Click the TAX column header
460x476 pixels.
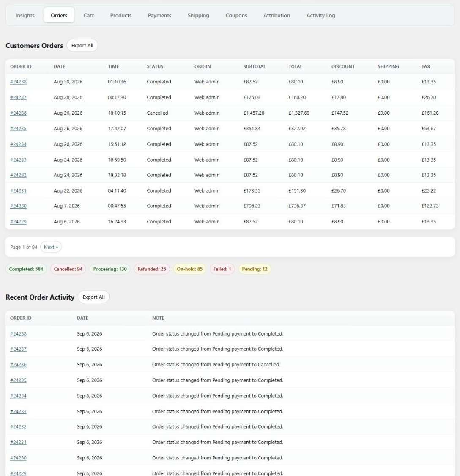(x=426, y=66)
